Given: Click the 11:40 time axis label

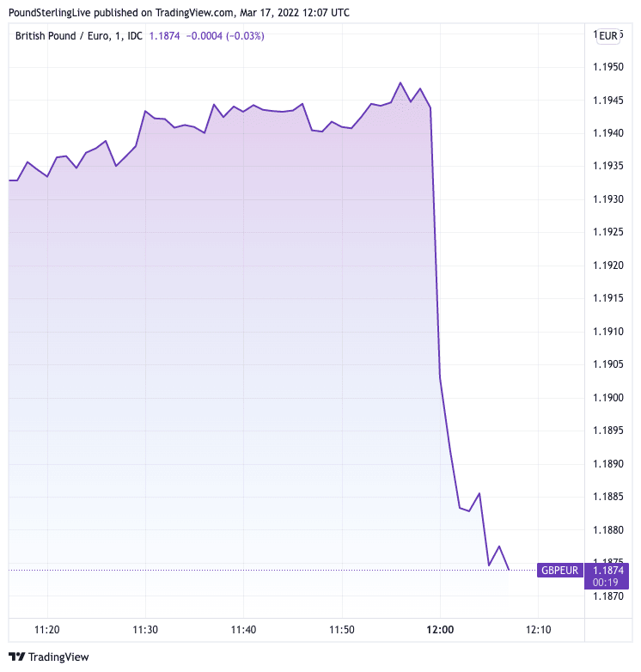Looking at the screenshot, I should tap(244, 630).
